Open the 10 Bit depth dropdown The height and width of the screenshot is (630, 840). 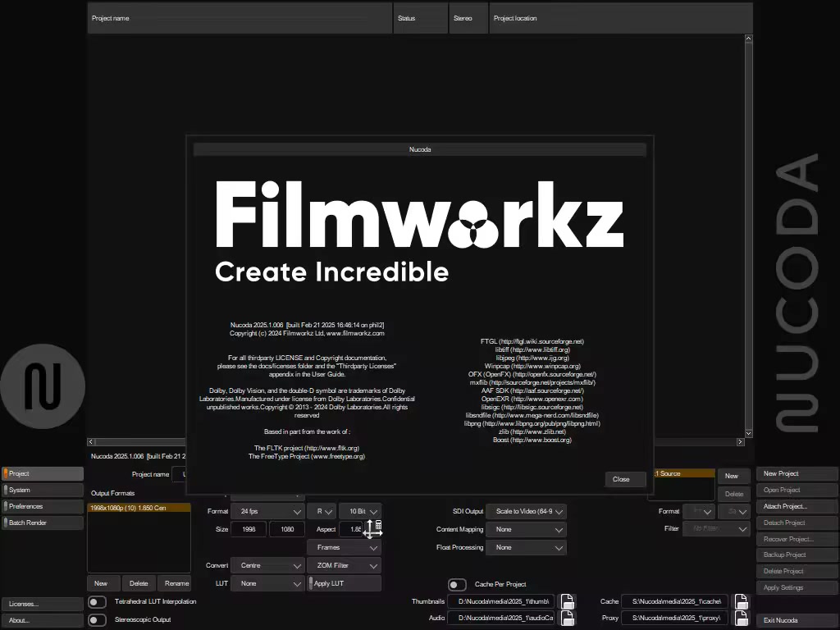360,512
